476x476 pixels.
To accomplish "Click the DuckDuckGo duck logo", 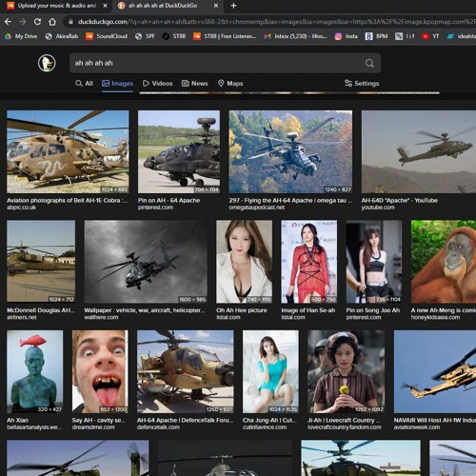I will pyautogui.click(x=47, y=63).
